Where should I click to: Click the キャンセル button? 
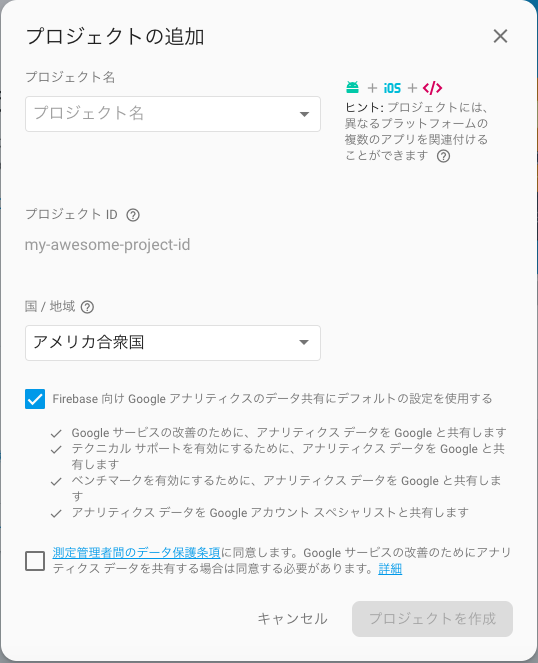293,619
